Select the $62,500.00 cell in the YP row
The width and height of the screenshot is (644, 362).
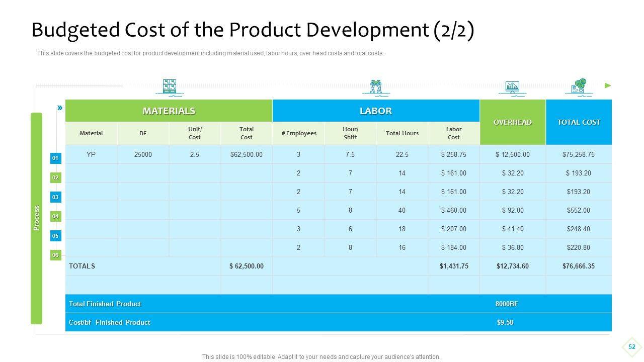tap(247, 154)
